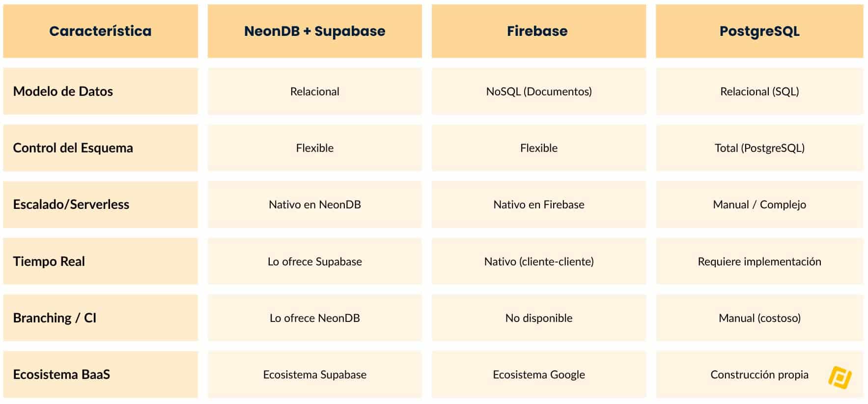Click the NeonDB + Supabase column header
Viewport: 868px width, 404px height.
(x=314, y=31)
